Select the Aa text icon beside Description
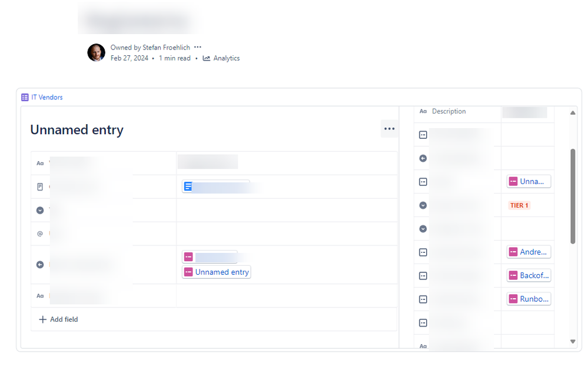This screenshot has height=367, width=588. click(x=423, y=111)
